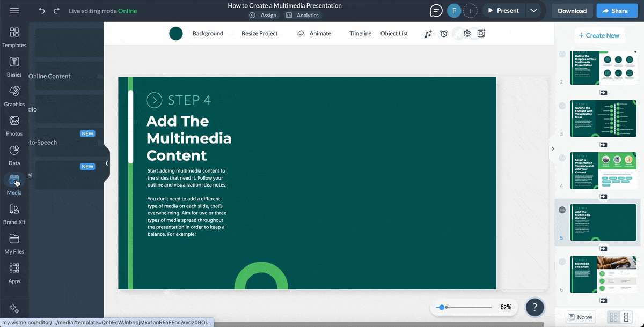
Task: Switch slide panel to list view
Action: (x=626, y=317)
